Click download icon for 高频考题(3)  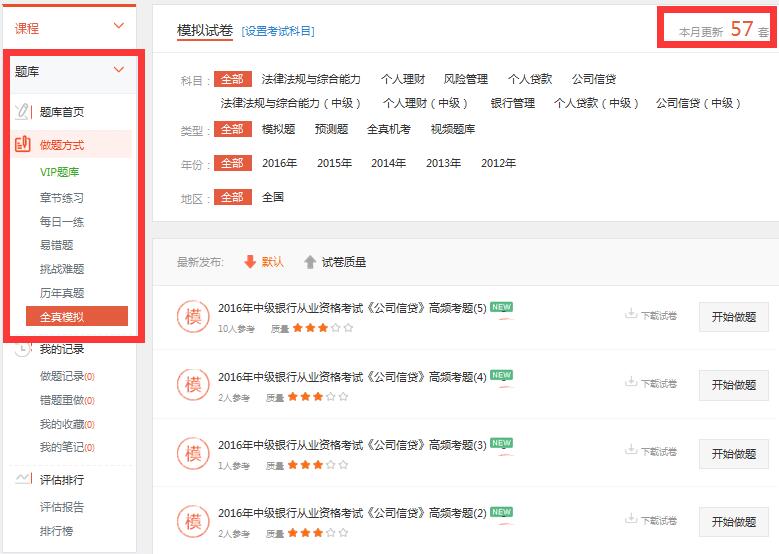631,450
